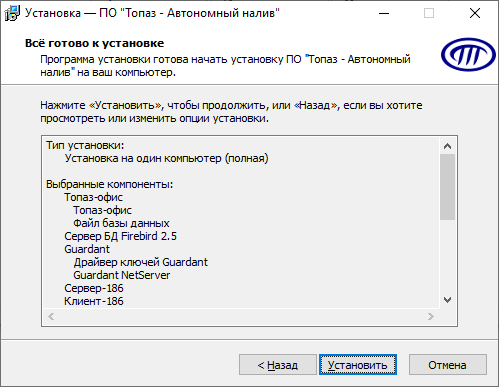Click the up arrow of the vertical scrollbar
The width and height of the screenshot is (499, 387).
[447, 146]
